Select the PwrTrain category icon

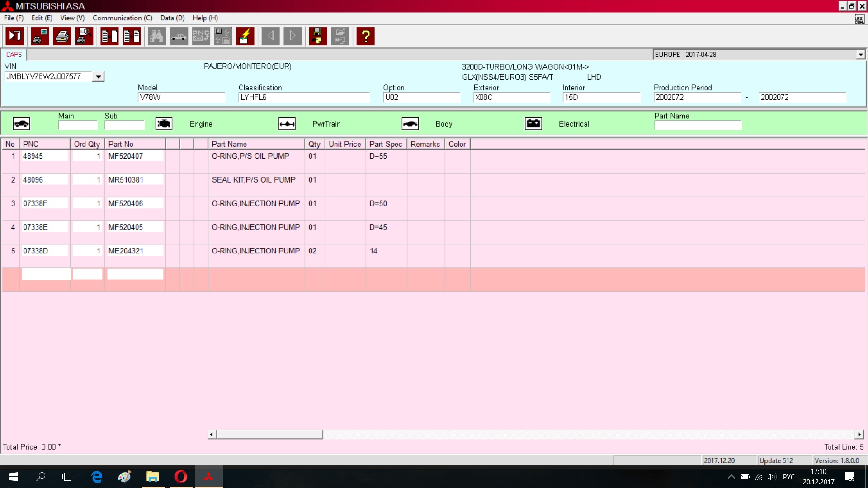(287, 124)
